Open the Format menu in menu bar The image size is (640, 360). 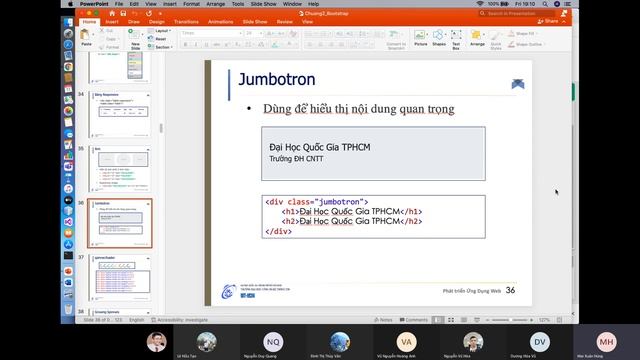pos(191,4)
